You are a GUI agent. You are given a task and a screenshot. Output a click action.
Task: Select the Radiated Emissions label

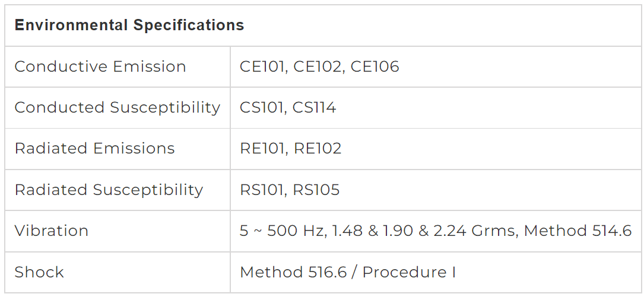(95, 148)
